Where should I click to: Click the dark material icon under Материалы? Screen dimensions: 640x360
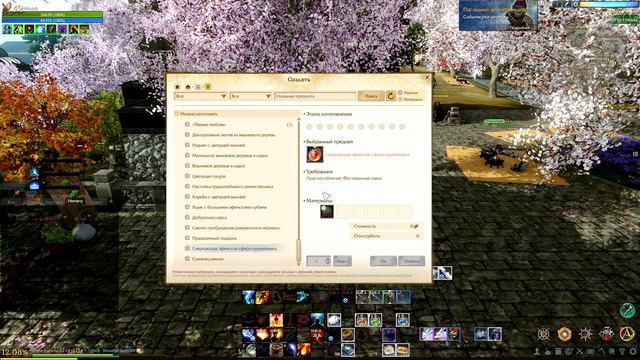point(327,211)
